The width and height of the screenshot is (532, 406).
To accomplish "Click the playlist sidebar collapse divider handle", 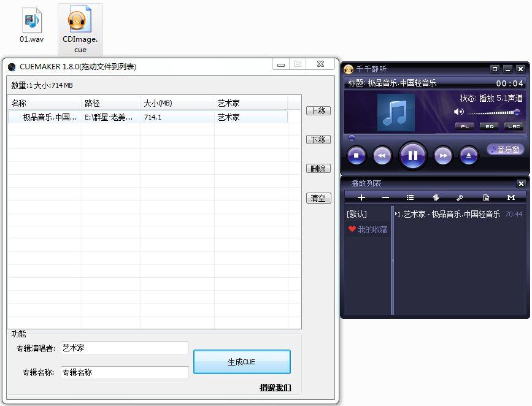I will (393, 261).
